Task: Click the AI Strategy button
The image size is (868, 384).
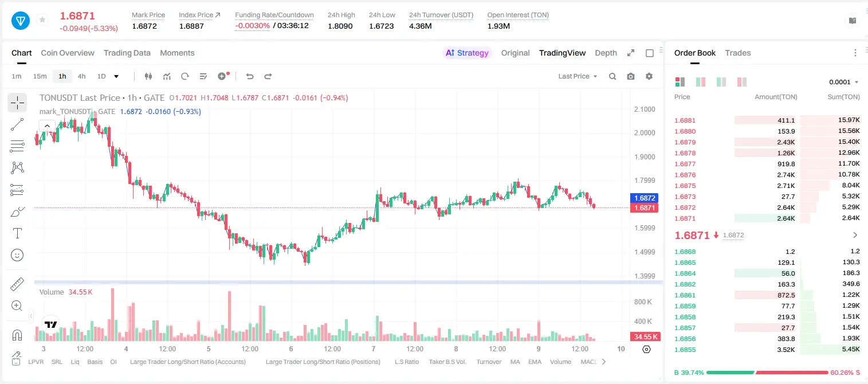Action: pos(468,53)
